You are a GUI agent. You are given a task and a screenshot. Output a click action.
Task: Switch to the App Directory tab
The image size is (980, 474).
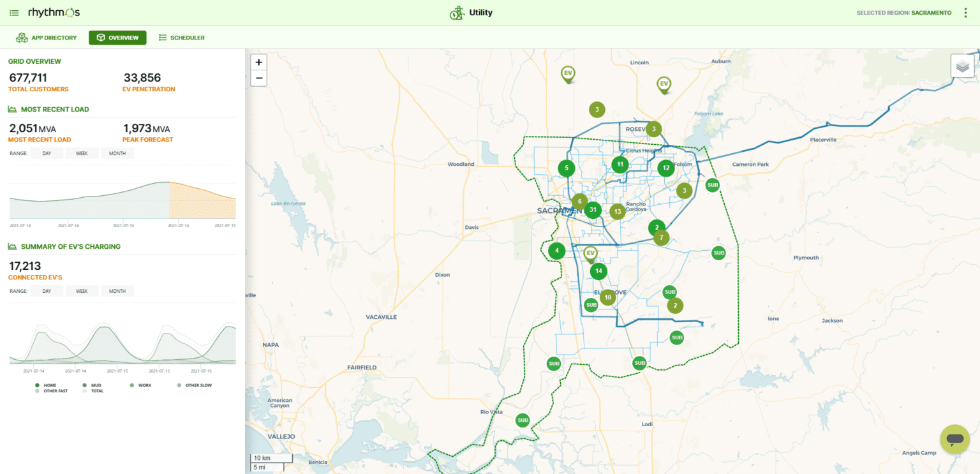[47, 38]
